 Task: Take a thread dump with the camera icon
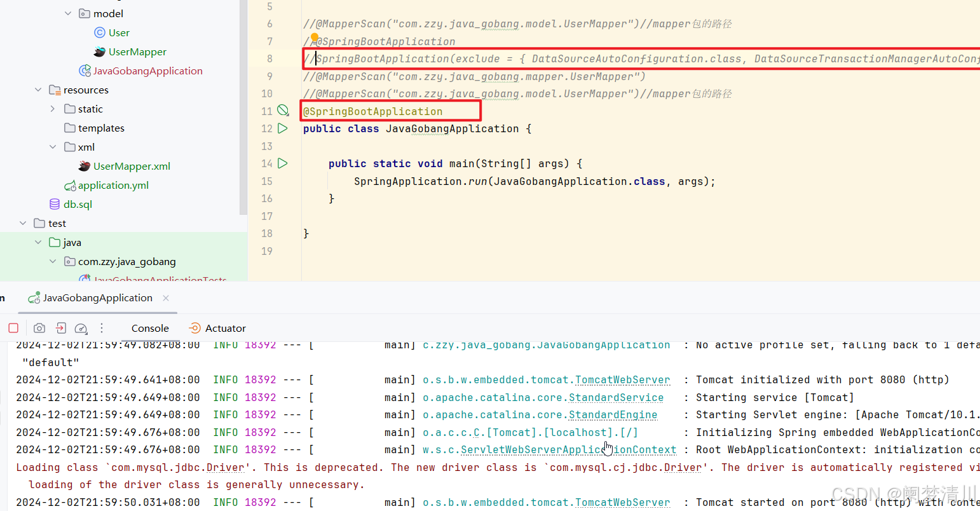[x=39, y=328]
